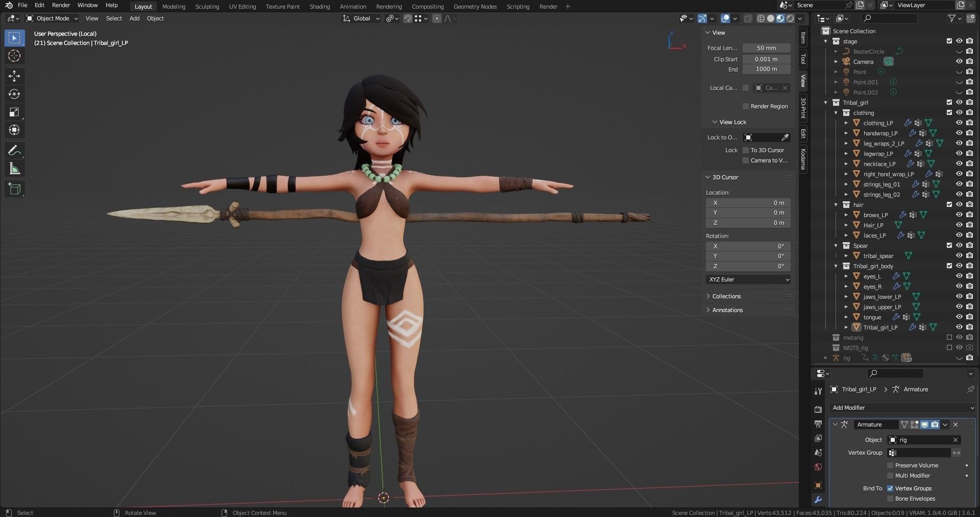Exclude the hair collection from view layer
This screenshot has width=980, height=517.
point(949,204)
